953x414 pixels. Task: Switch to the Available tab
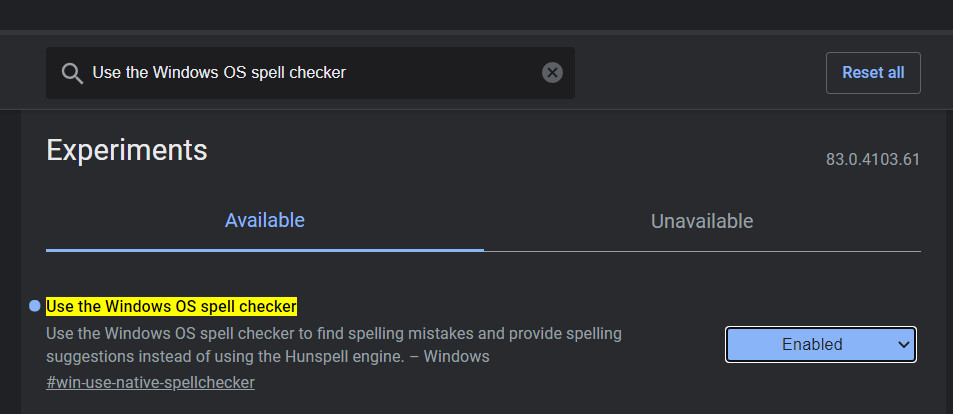tap(264, 220)
